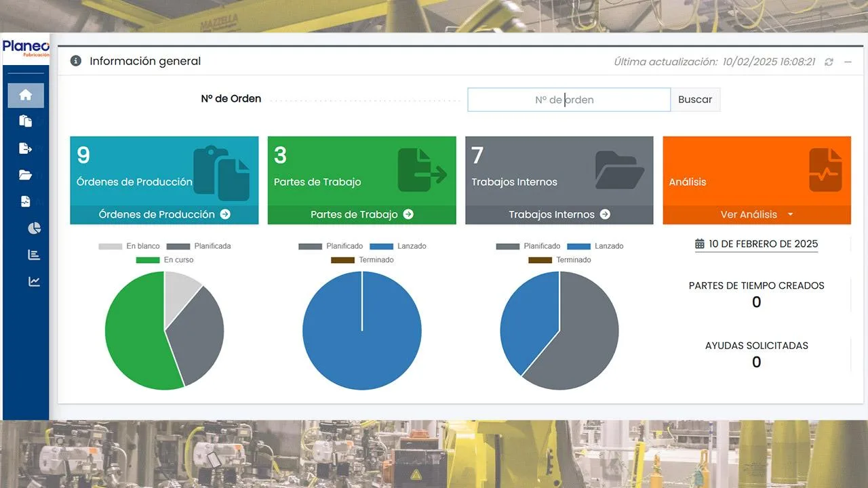Image resolution: width=868 pixels, height=488 pixels.
Task: Open the analysis document sidebar icon
Action: [26, 201]
